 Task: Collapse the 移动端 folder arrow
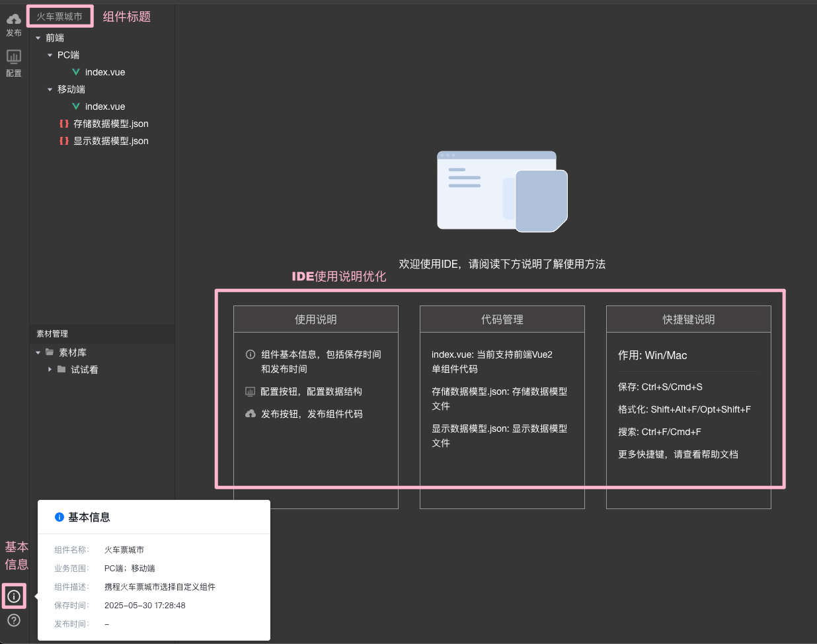tap(50, 90)
